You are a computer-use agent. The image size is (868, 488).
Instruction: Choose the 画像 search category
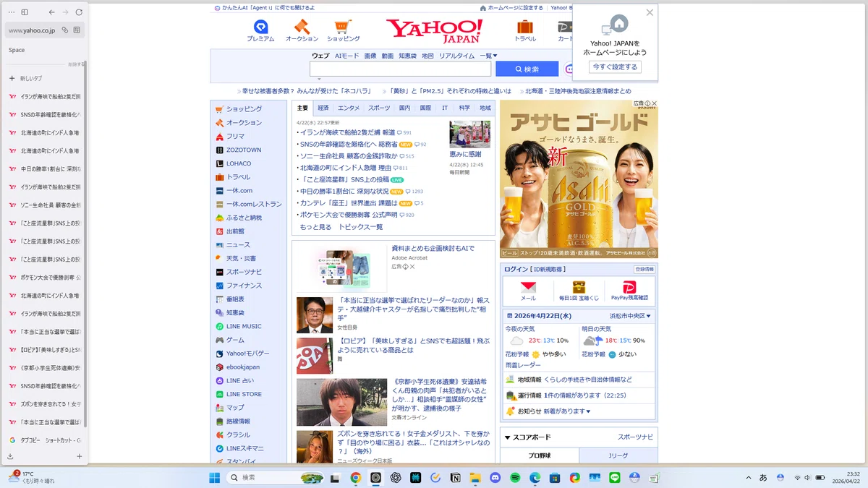370,56
